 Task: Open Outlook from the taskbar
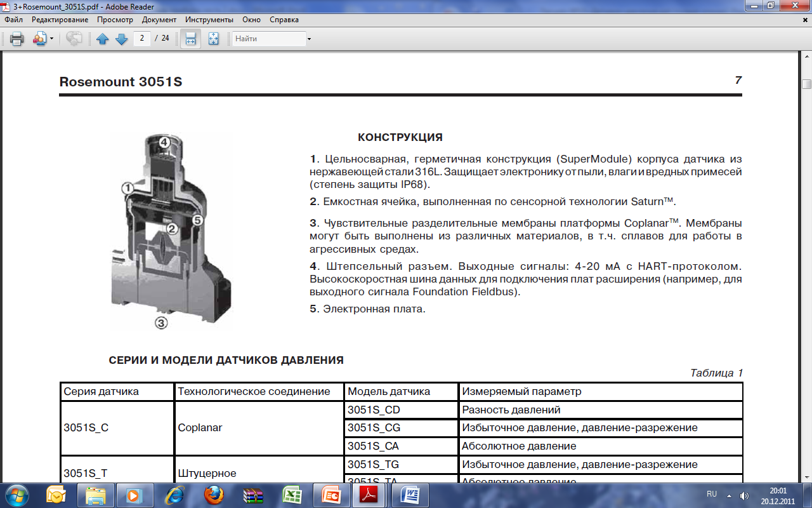tap(55, 495)
